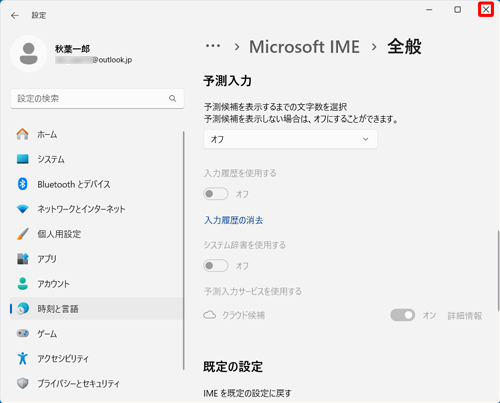This screenshot has width=500, height=403.
Task: Click the 入力履歴の消去 link
Action: tap(234, 220)
